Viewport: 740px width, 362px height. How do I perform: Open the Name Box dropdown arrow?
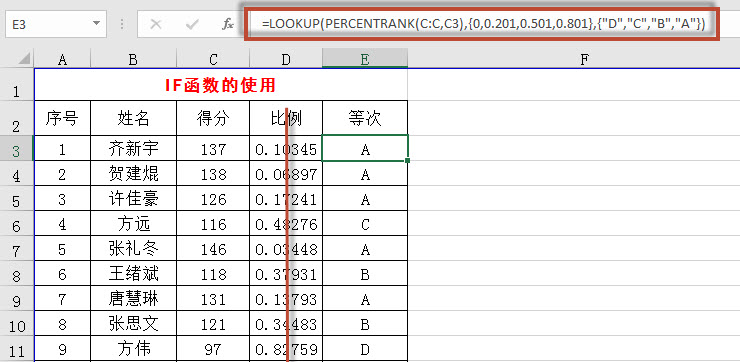[x=96, y=24]
